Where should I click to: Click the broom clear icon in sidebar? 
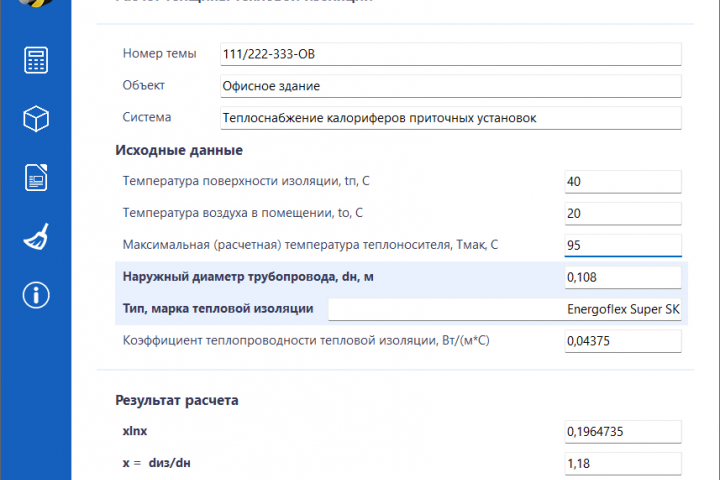(36, 237)
